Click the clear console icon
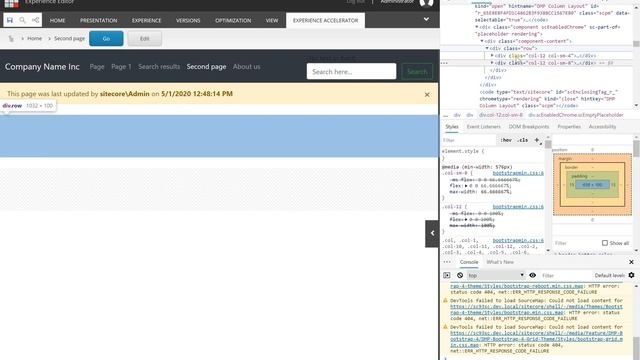The image size is (640, 360). click(460, 276)
